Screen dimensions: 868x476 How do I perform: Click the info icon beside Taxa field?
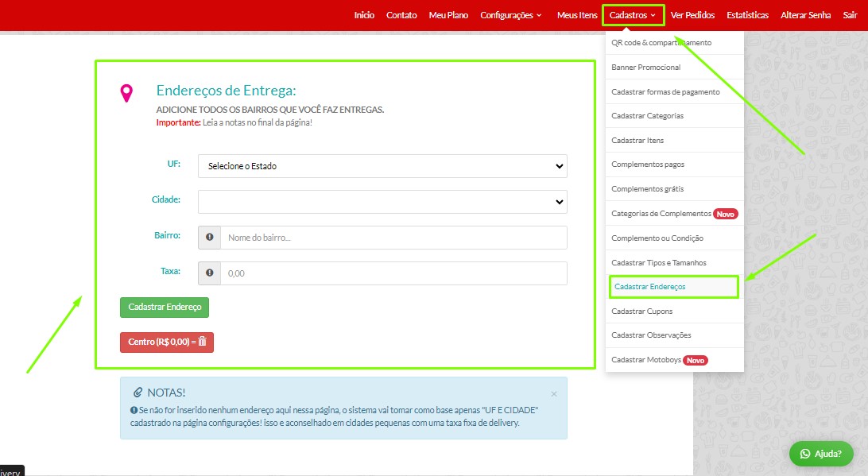click(x=210, y=273)
